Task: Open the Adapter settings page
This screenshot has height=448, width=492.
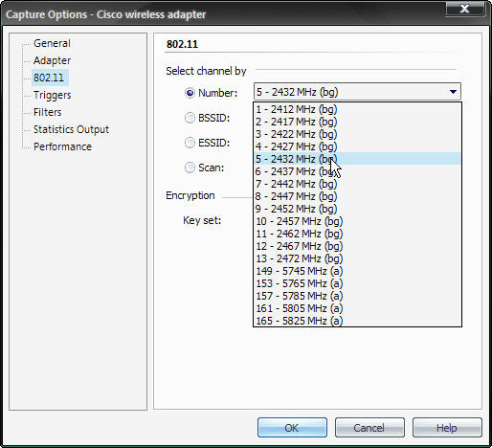Action: 52,60
